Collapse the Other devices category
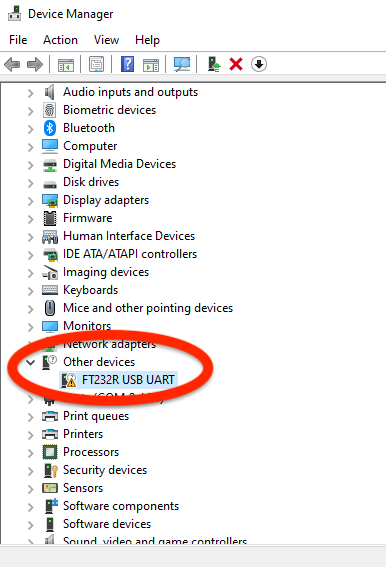The height and width of the screenshot is (567, 386). coord(31,362)
